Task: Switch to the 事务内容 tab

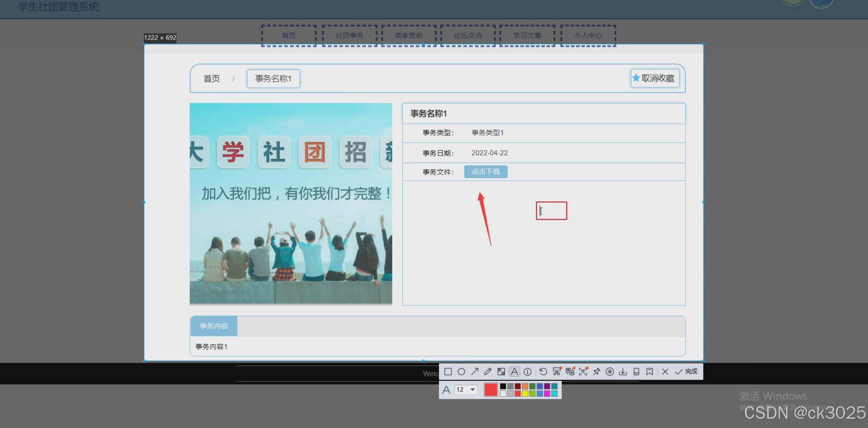Action: click(214, 326)
